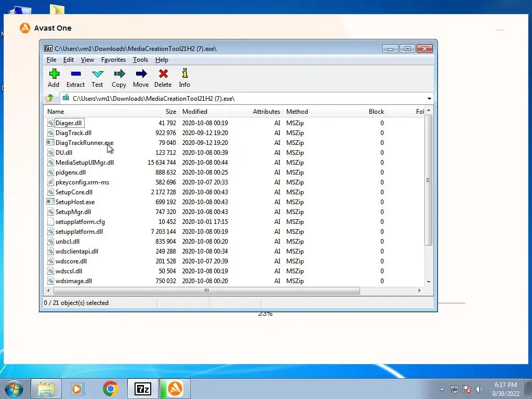Image resolution: width=532 pixels, height=399 pixels.
Task: Open the File menu
Action: (51, 60)
